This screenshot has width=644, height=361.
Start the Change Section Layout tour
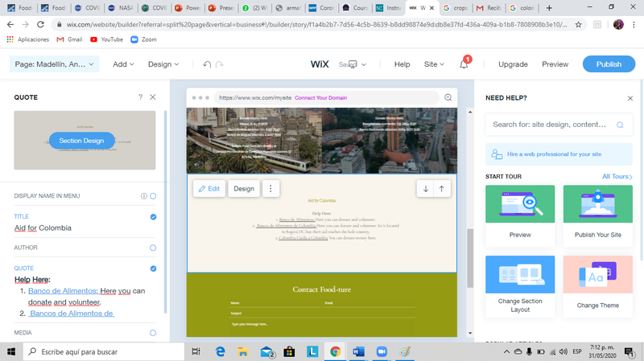pos(520,286)
